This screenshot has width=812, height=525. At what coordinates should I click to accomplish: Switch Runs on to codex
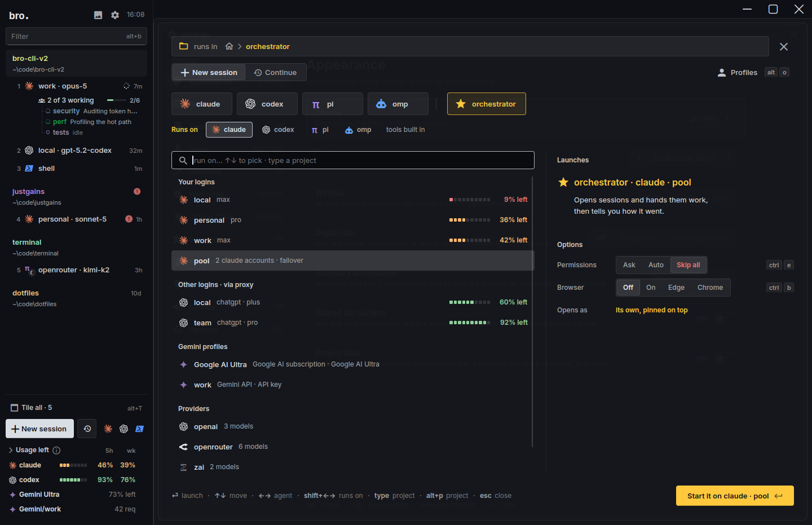click(279, 130)
